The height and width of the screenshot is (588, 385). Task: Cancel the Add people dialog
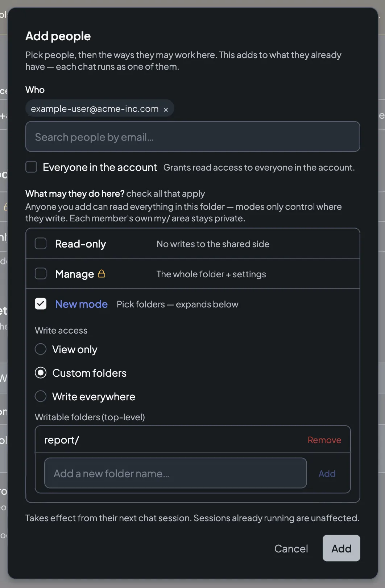coord(291,548)
